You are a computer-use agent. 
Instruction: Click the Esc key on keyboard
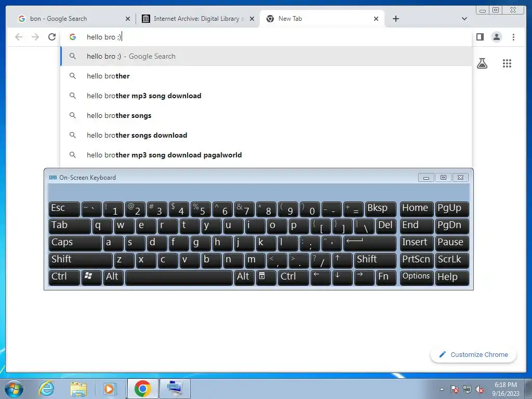tap(64, 209)
